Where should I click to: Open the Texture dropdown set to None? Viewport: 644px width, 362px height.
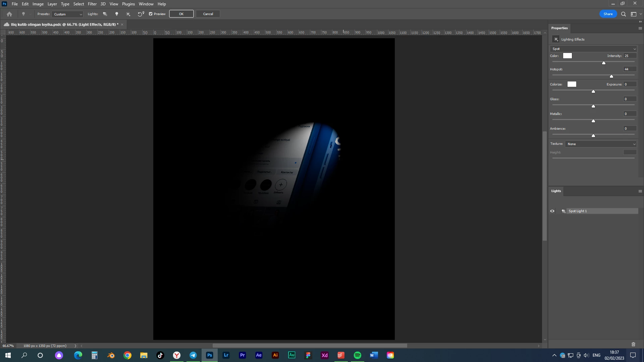[x=601, y=144]
